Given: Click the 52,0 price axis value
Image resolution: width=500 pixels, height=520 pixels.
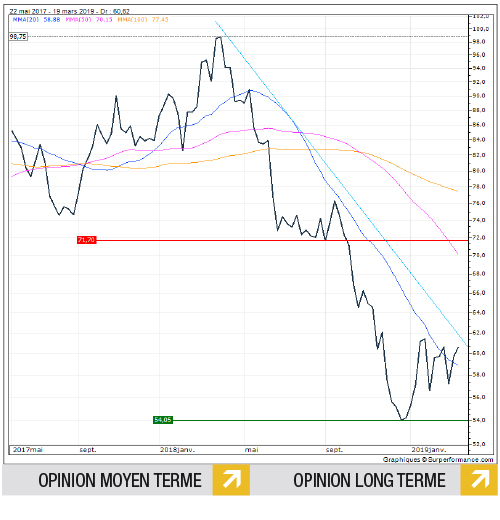Looking at the screenshot, I should click(x=479, y=444).
